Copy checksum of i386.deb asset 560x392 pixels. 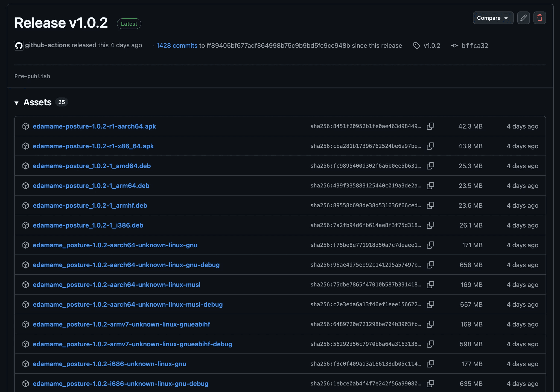tap(430, 225)
